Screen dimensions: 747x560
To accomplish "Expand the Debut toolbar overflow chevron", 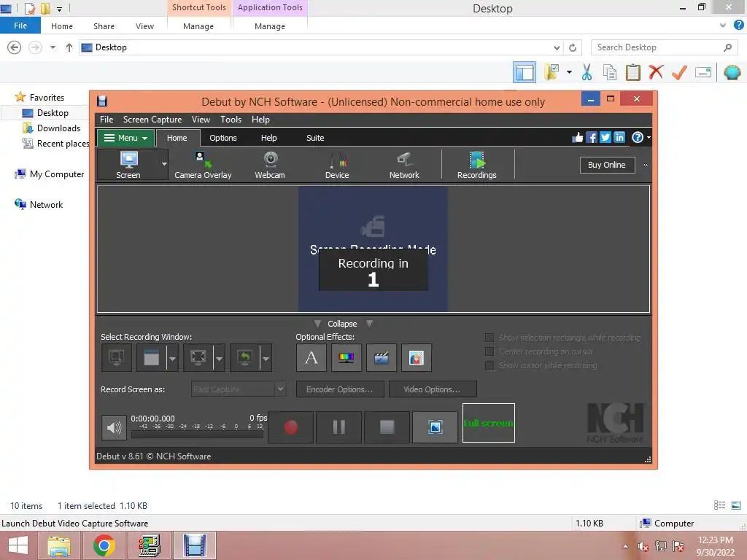I will 646,166.
